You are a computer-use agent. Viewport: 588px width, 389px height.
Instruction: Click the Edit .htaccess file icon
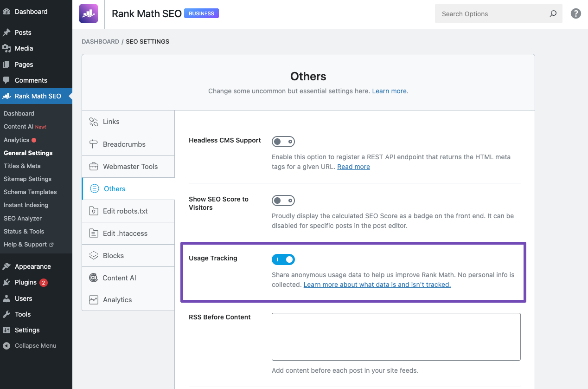pyautogui.click(x=94, y=233)
